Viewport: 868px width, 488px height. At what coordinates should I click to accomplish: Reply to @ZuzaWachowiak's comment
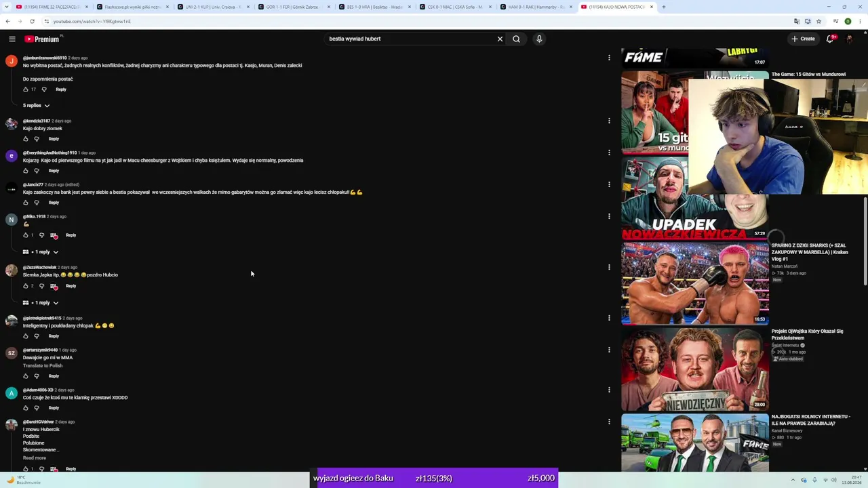click(71, 286)
